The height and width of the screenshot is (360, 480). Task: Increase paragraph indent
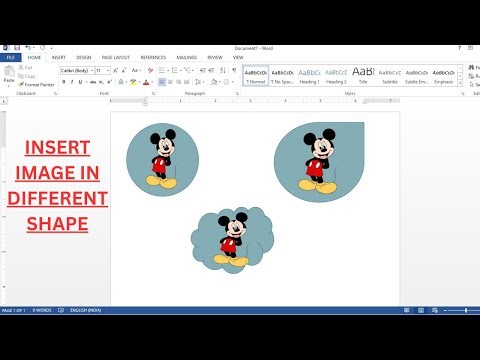[x=211, y=71]
